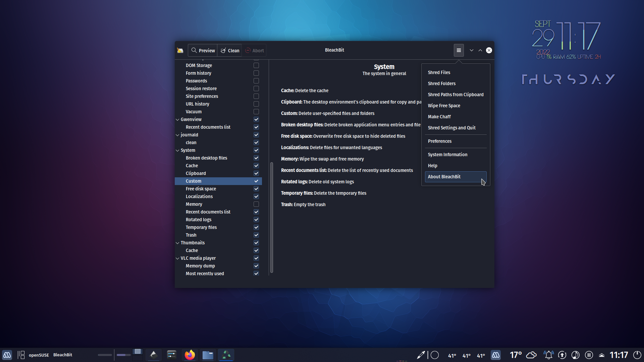
Task: Click the night color half-circle tray icon
Action: [x=576, y=355]
